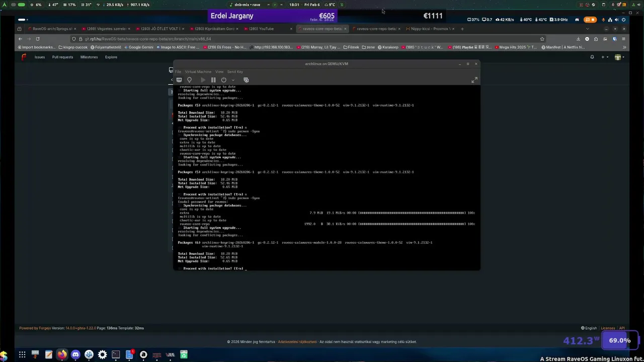Launch Firefox from the taskbar
Screen dimensions: 644x362
(x=62, y=355)
